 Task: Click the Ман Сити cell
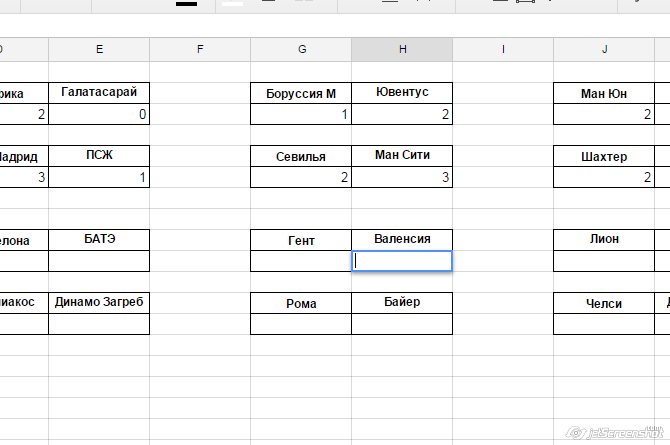402,156
